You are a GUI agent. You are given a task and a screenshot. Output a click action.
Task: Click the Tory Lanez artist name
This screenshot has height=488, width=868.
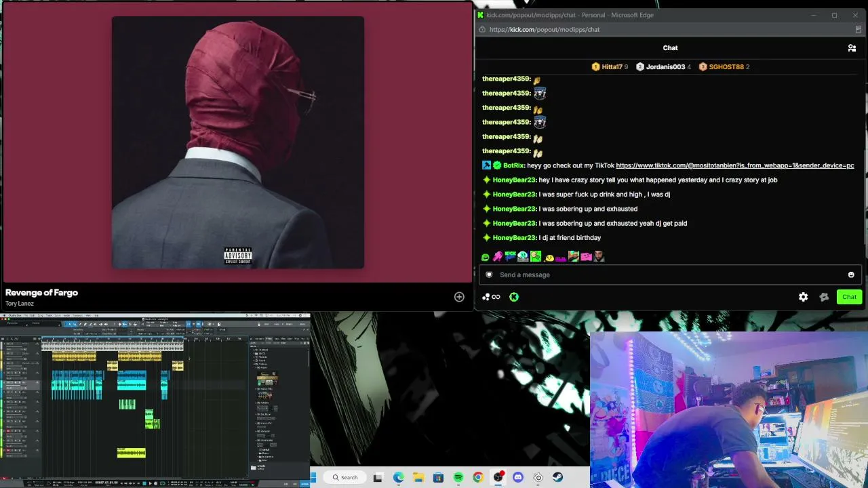click(19, 304)
